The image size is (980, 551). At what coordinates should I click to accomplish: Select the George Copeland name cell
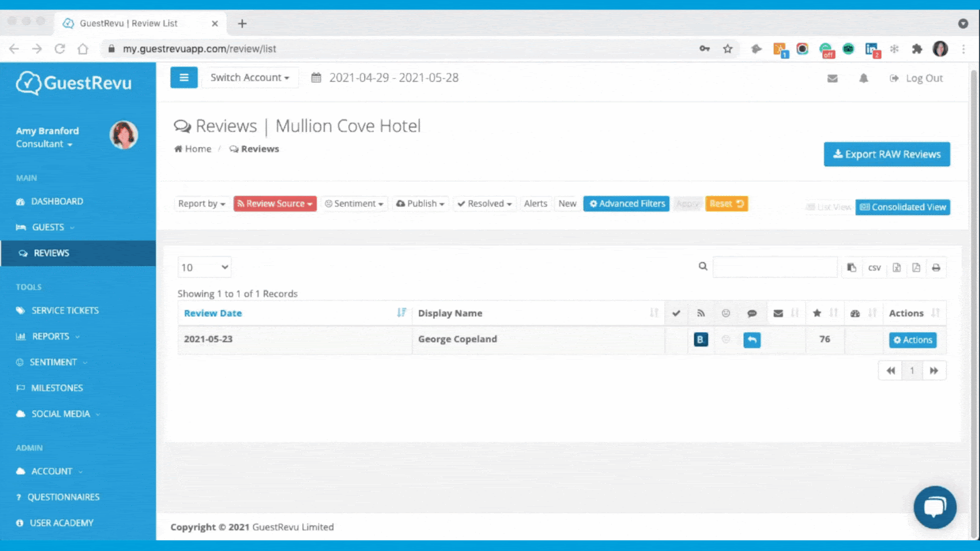[538, 339]
